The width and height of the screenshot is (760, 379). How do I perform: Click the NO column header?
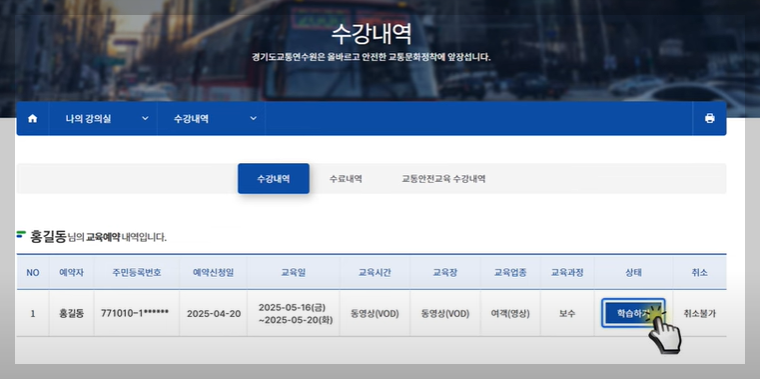pos(32,272)
